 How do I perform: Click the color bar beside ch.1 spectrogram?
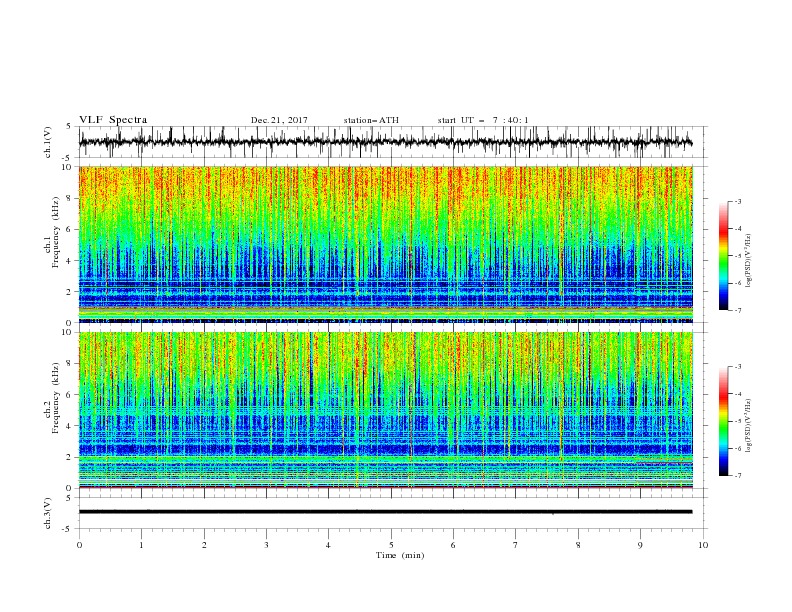[x=723, y=256]
